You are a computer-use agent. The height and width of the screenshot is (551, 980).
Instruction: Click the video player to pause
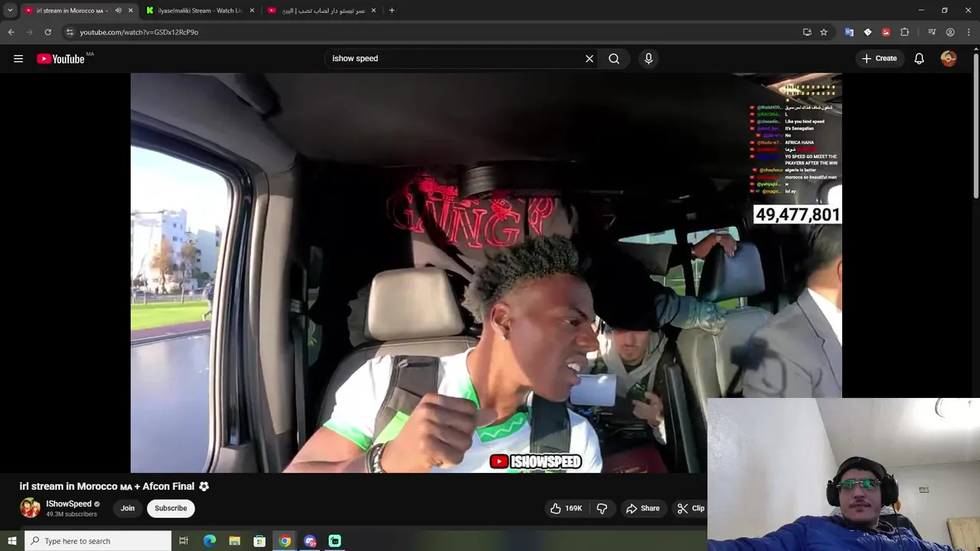[486, 272]
